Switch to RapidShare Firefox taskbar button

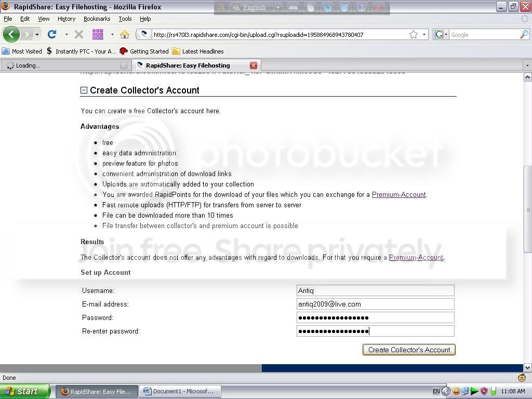coord(96,392)
